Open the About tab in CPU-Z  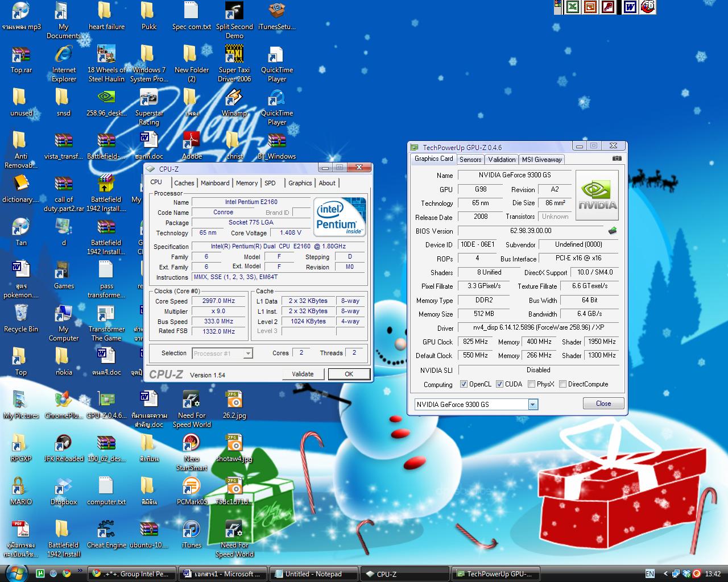pyautogui.click(x=327, y=183)
